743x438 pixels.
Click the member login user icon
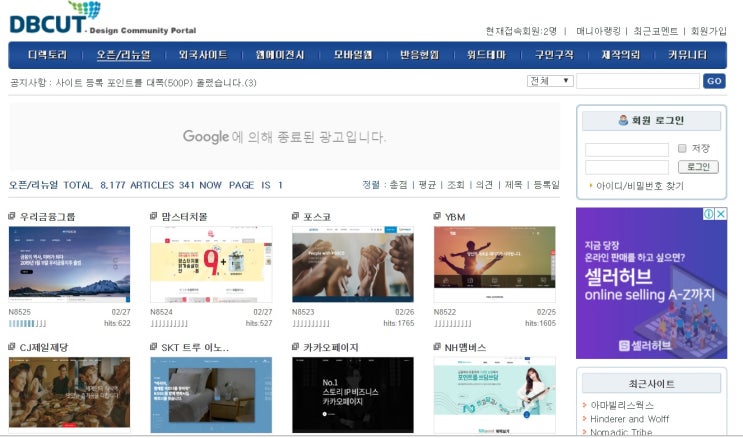623,120
